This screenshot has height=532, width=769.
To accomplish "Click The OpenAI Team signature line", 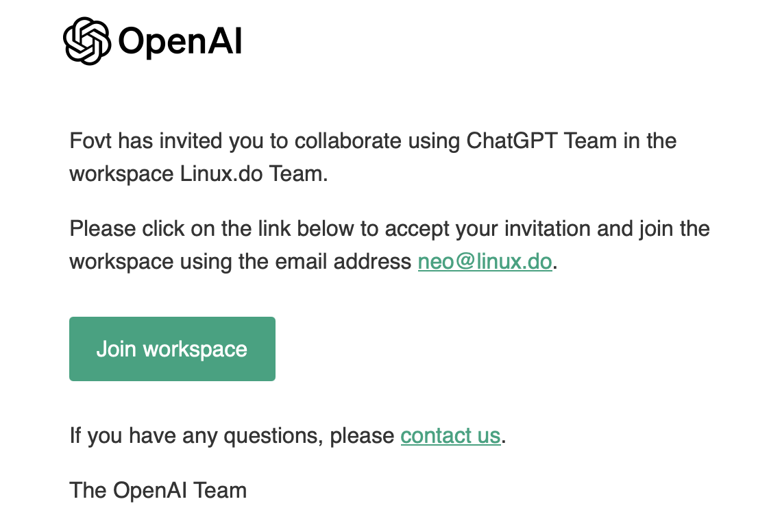I will (158, 490).
